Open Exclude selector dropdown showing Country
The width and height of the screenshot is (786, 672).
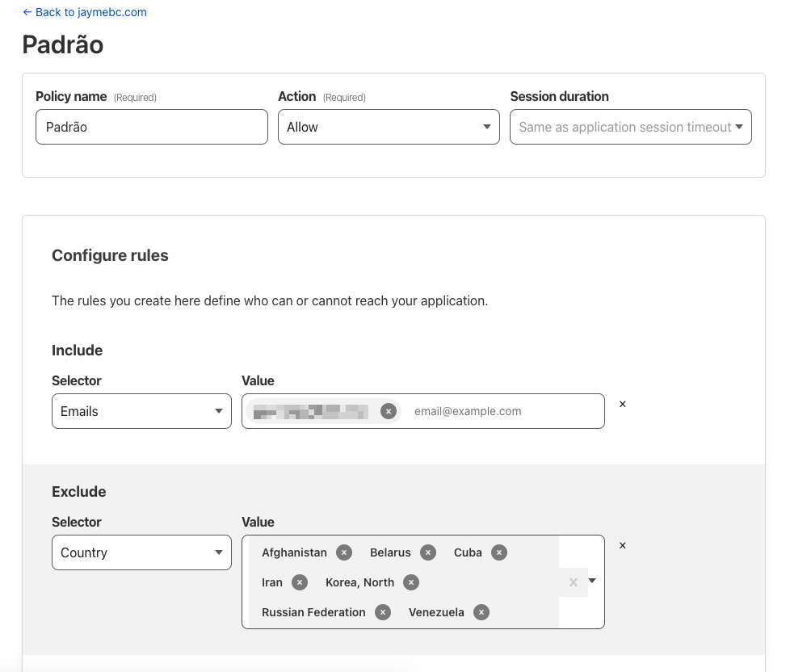[141, 552]
